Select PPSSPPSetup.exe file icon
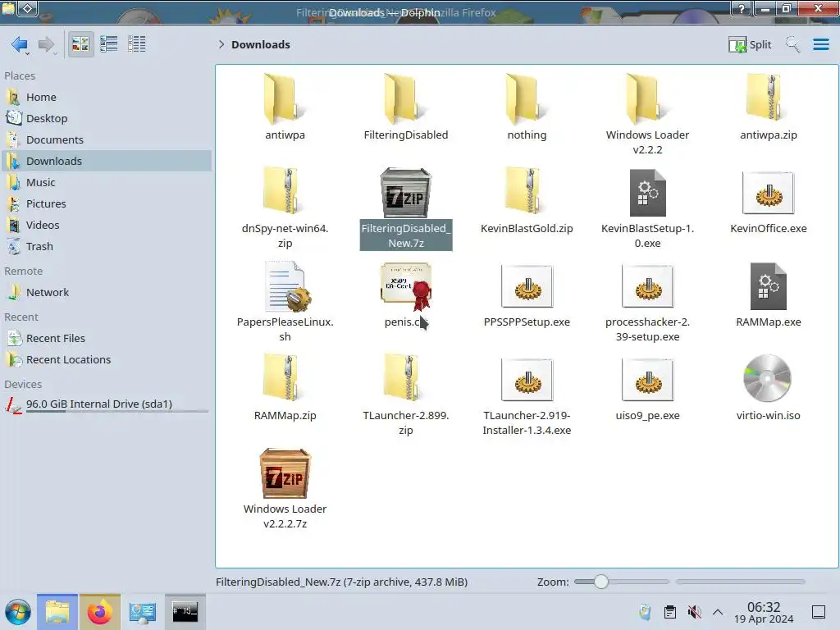 (527, 286)
